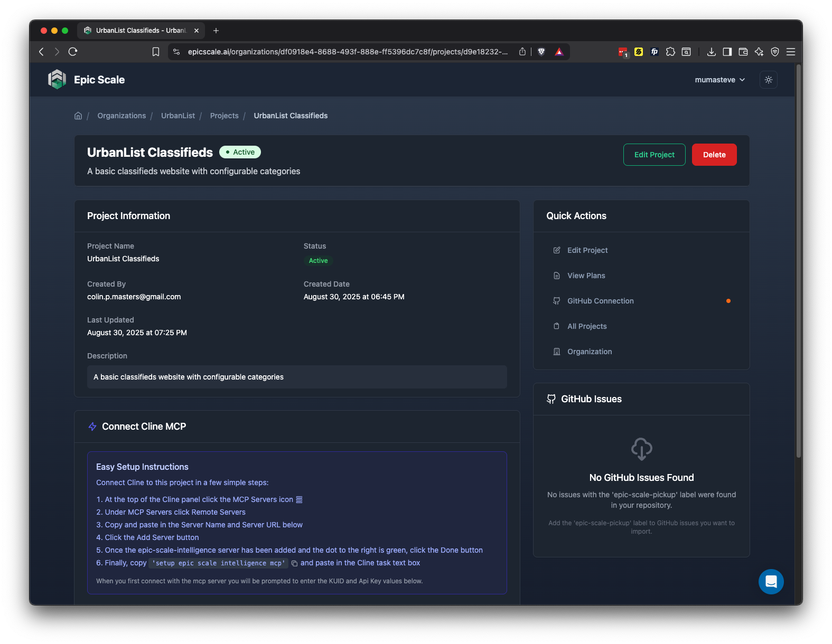Click the View Plans document icon
Viewport: 832px width, 644px height.
pyautogui.click(x=557, y=276)
